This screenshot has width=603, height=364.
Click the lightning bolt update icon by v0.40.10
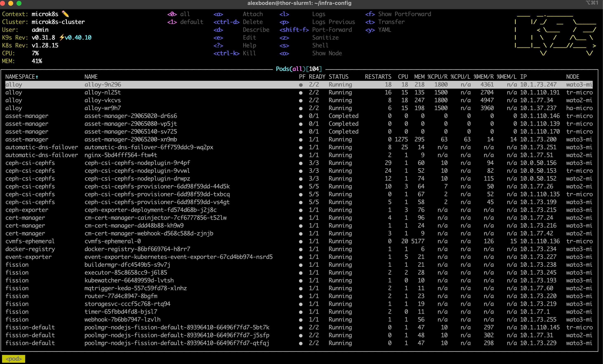pyautogui.click(x=62, y=38)
